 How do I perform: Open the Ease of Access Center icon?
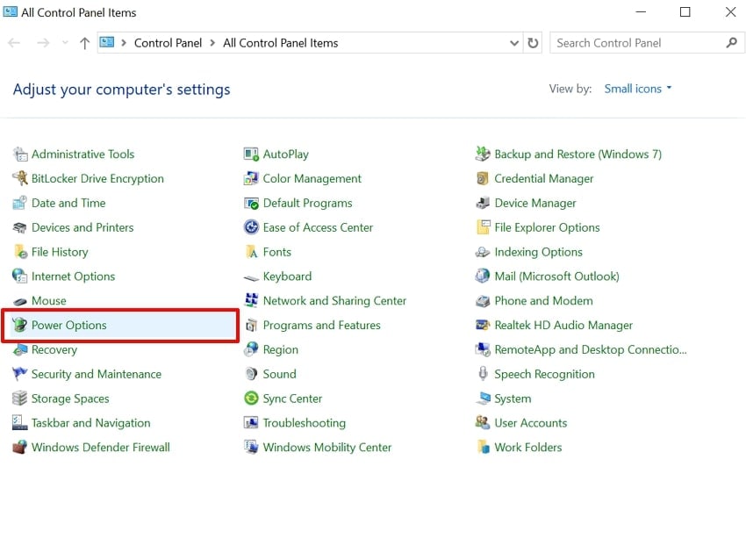[251, 227]
